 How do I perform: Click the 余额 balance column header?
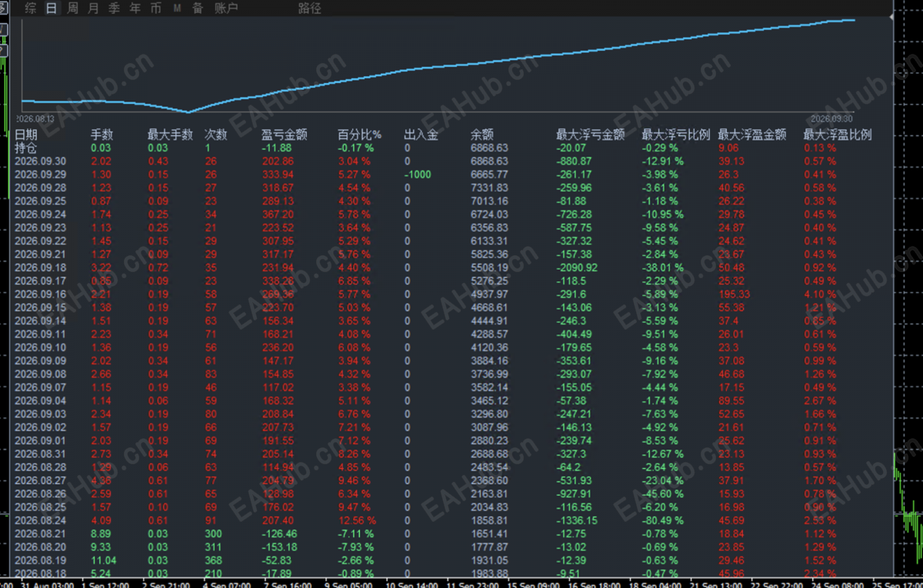coord(481,135)
